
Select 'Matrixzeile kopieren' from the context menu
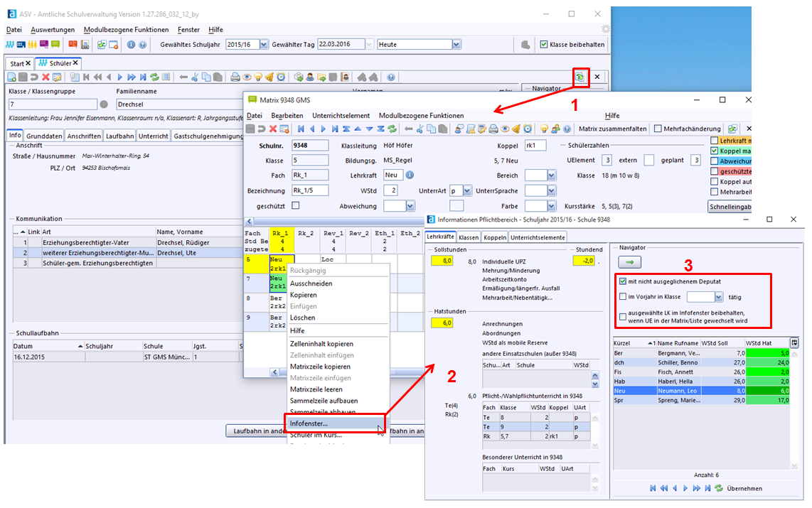pos(320,366)
